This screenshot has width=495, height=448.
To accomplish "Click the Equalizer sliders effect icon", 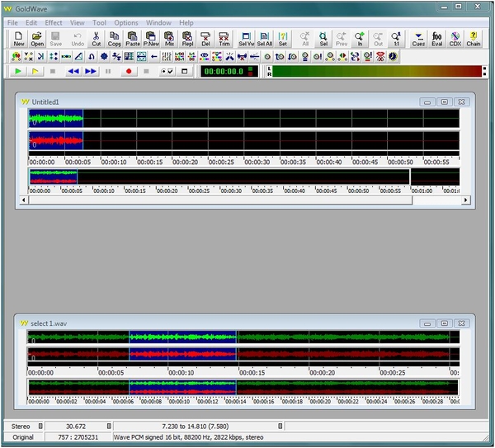I will [x=167, y=57].
